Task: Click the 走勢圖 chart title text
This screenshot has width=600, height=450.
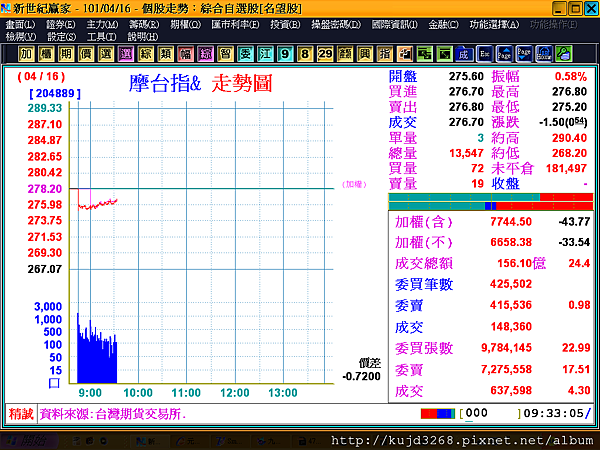Action: [242, 83]
